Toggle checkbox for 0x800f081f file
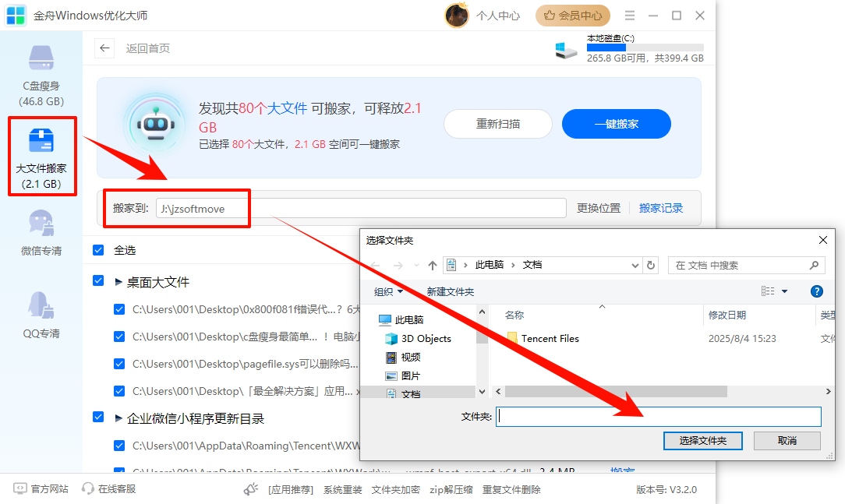The image size is (845, 504). tap(119, 309)
